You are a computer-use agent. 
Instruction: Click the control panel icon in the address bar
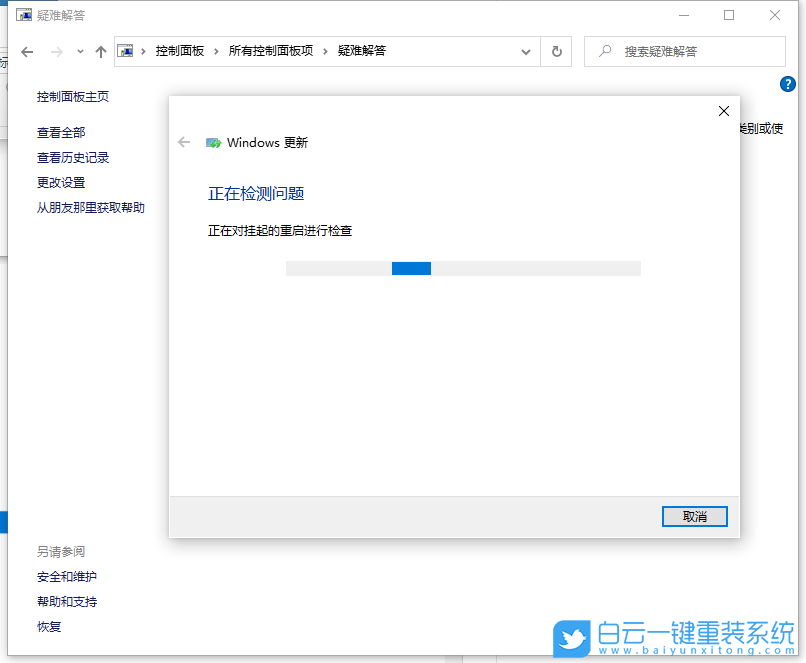126,50
